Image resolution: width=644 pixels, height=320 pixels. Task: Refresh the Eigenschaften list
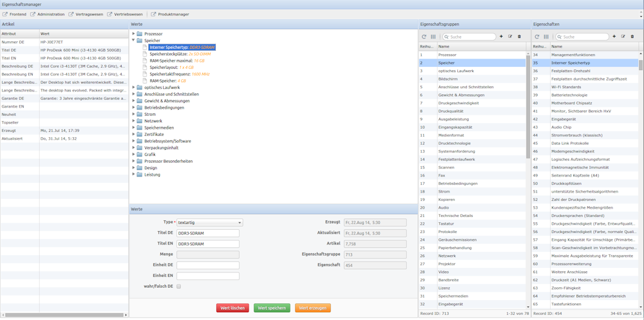pyautogui.click(x=537, y=37)
